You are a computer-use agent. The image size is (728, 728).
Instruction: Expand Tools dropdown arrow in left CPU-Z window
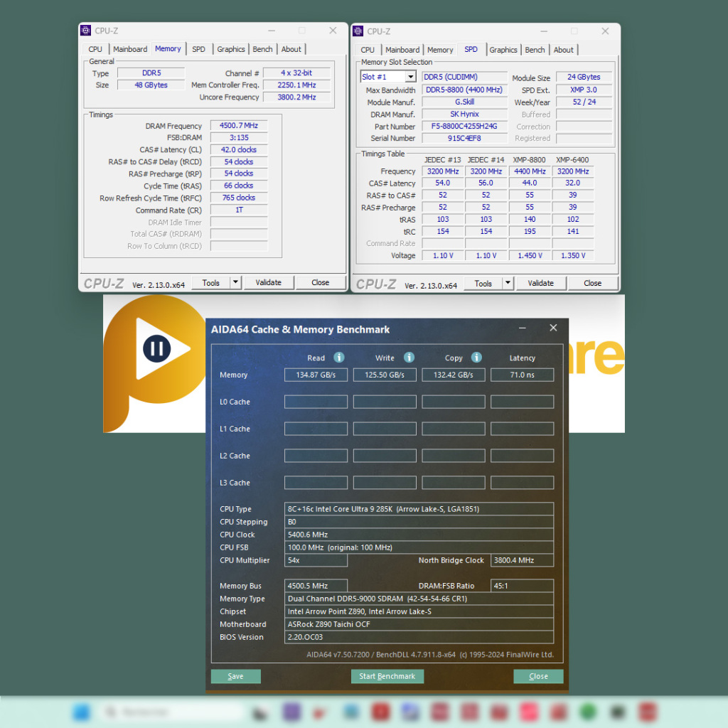(235, 282)
